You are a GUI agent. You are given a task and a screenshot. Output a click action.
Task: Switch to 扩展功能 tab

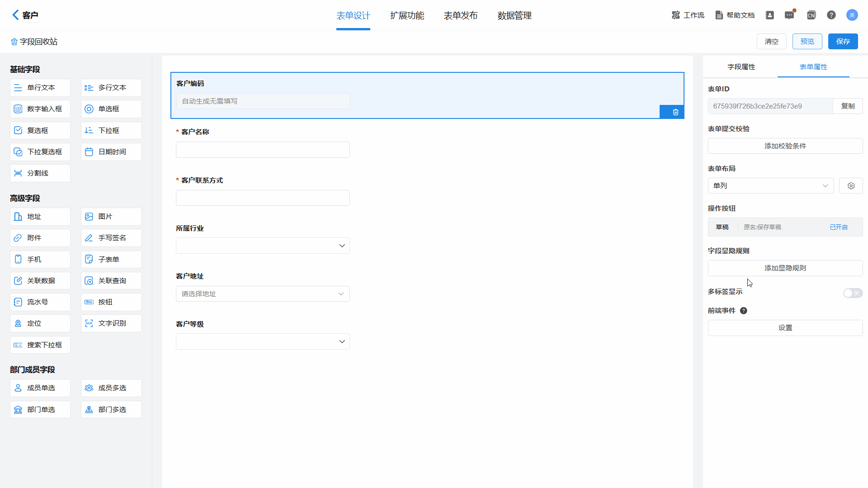pyautogui.click(x=407, y=16)
